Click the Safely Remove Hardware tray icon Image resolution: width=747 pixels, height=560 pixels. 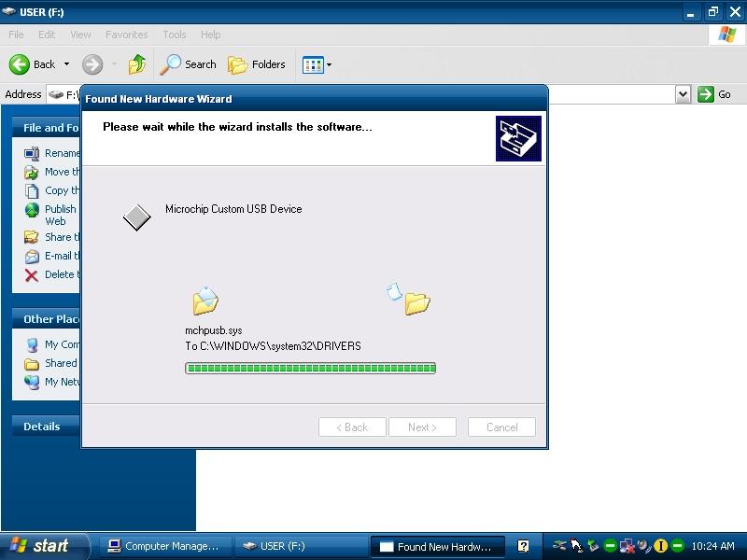click(x=593, y=545)
